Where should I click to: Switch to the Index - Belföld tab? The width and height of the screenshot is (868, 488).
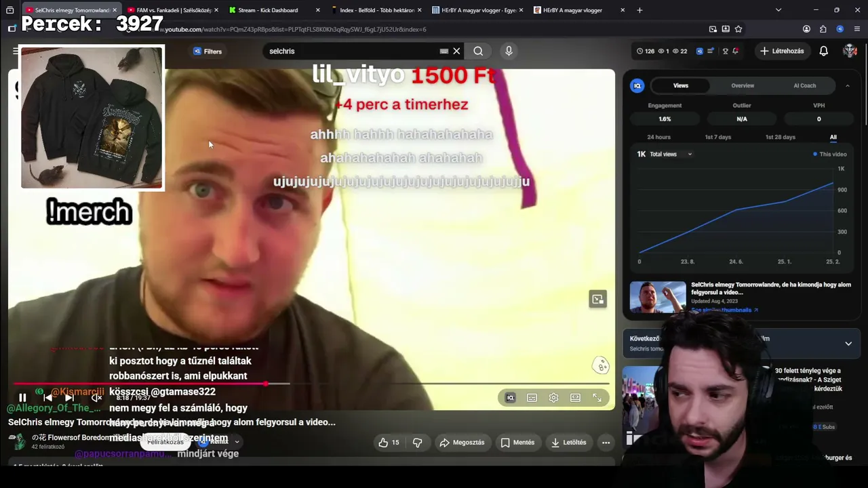(376, 10)
